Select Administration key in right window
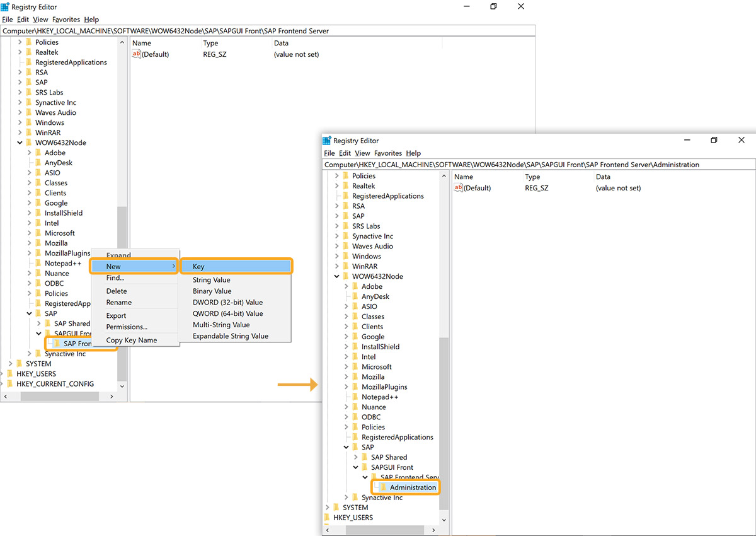 tap(413, 487)
